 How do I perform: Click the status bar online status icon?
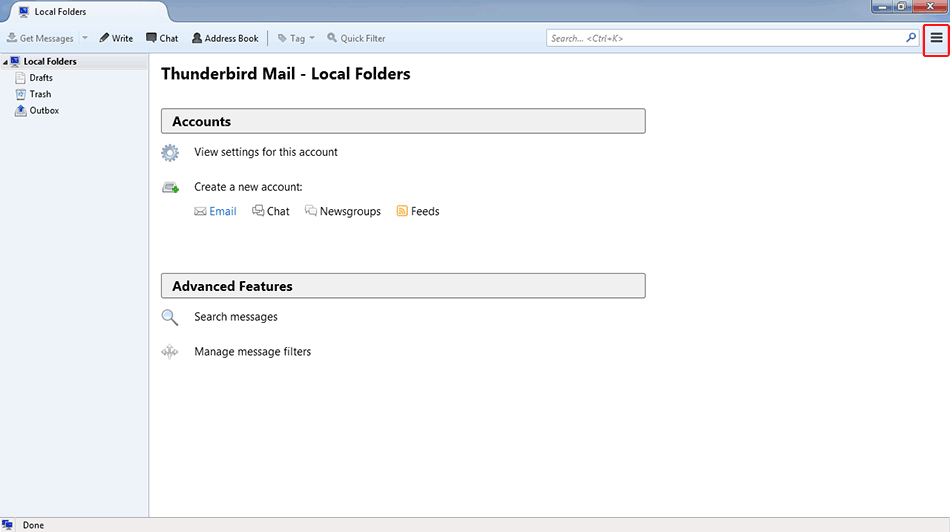[7, 525]
